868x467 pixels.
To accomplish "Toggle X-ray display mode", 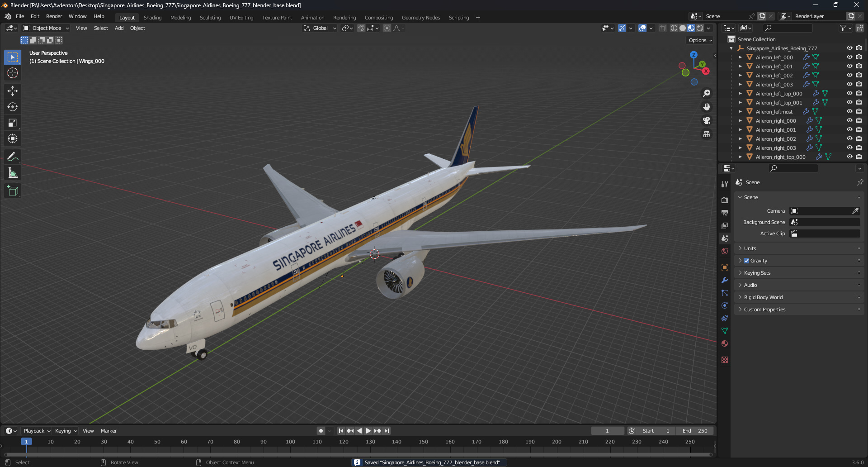I will click(663, 28).
